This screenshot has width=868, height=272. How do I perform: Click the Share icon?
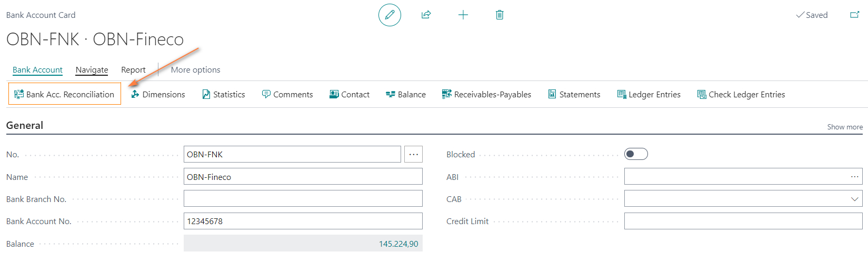(x=426, y=15)
